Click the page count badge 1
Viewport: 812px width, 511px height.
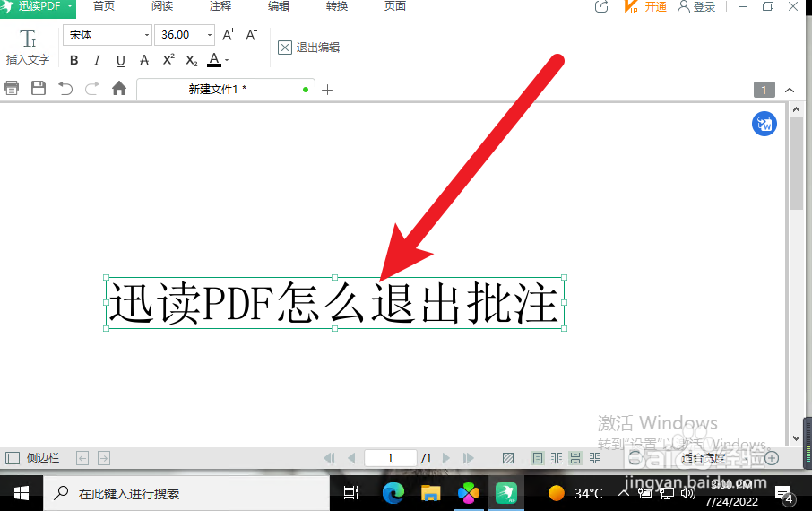(x=764, y=91)
